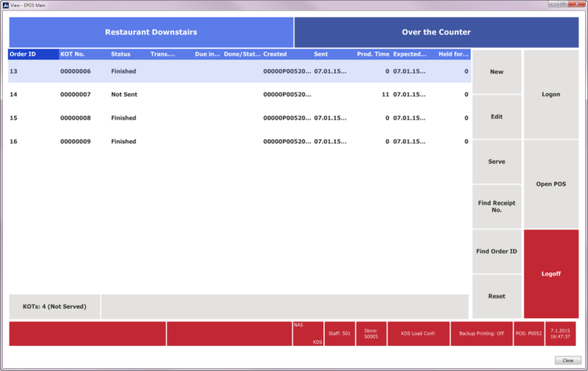Image resolution: width=588 pixels, height=371 pixels.
Task: Launch Open POS
Action: (x=551, y=184)
